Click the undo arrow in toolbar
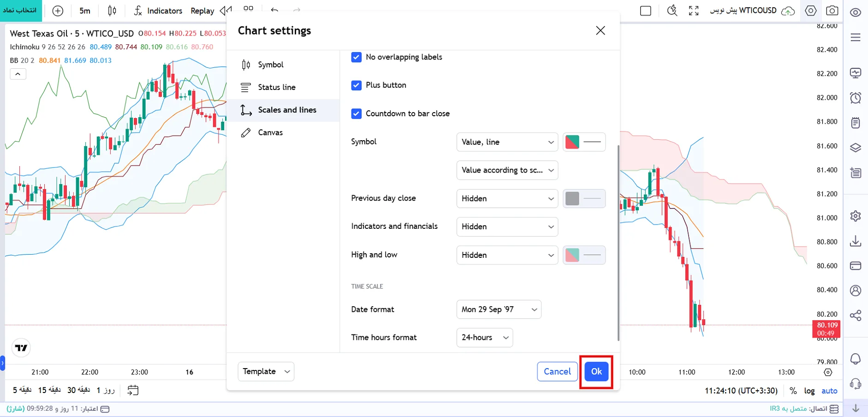868x417 pixels. tap(275, 10)
